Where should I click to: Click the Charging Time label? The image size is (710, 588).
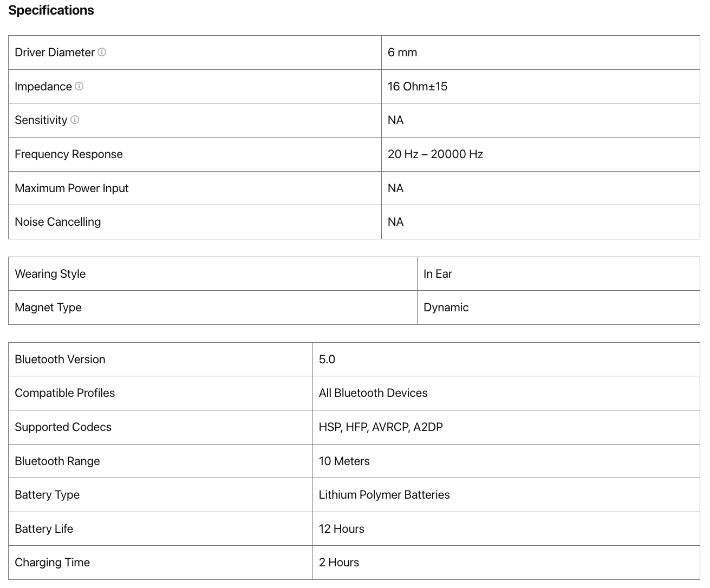pyautogui.click(x=53, y=563)
